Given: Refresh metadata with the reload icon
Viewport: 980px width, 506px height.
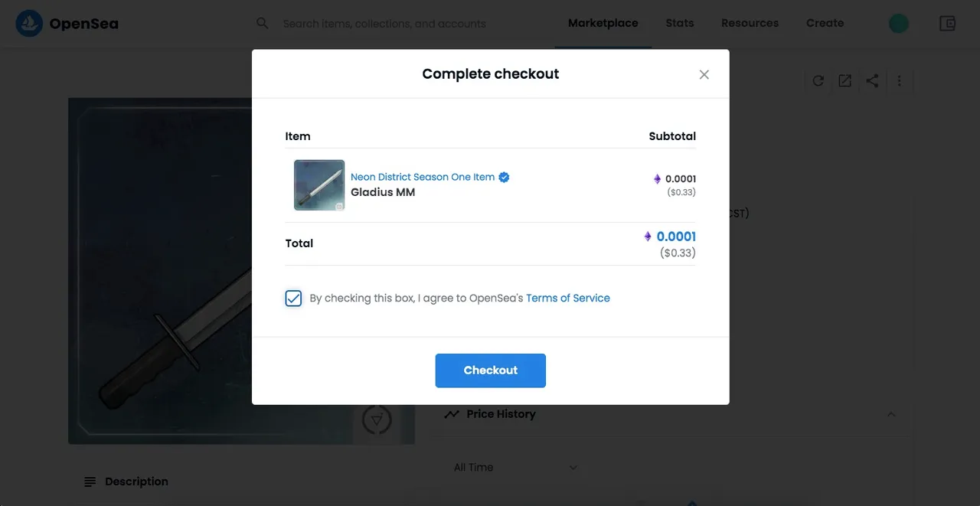Looking at the screenshot, I should [x=818, y=80].
